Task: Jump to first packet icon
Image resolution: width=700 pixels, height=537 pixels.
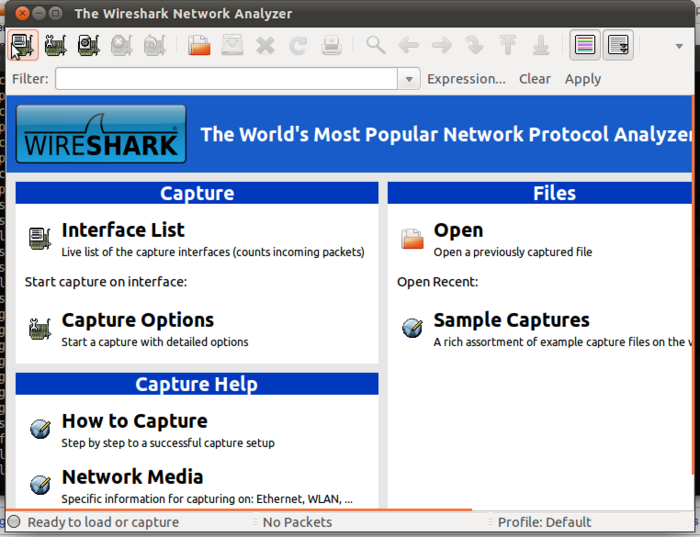Action: [508, 45]
